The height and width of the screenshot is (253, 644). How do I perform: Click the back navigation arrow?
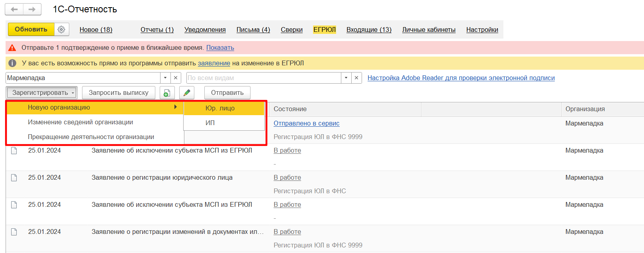(x=14, y=9)
